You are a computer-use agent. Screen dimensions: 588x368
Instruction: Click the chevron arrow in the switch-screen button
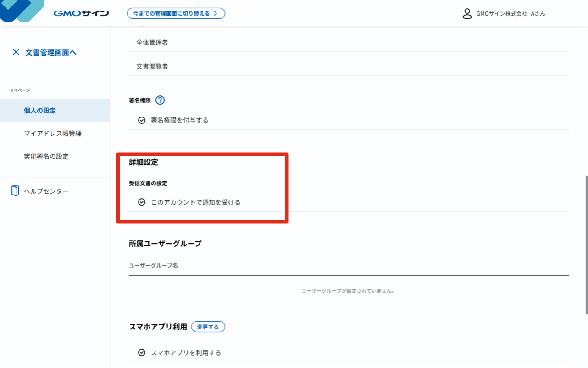point(216,13)
